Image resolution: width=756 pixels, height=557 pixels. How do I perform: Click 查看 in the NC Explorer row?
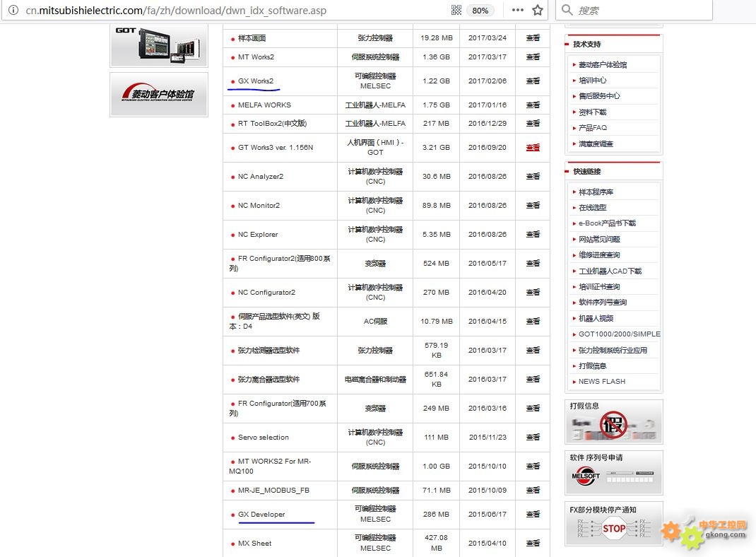tap(533, 235)
